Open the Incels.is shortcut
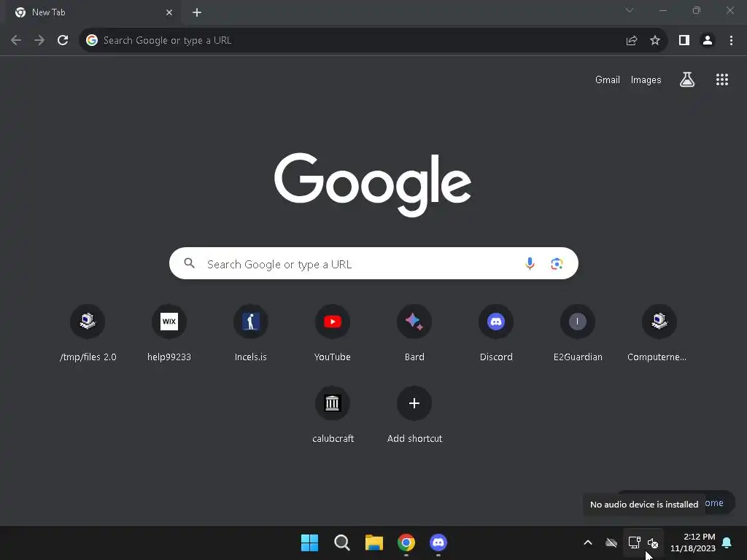The width and height of the screenshot is (747, 560). click(251, 334)
